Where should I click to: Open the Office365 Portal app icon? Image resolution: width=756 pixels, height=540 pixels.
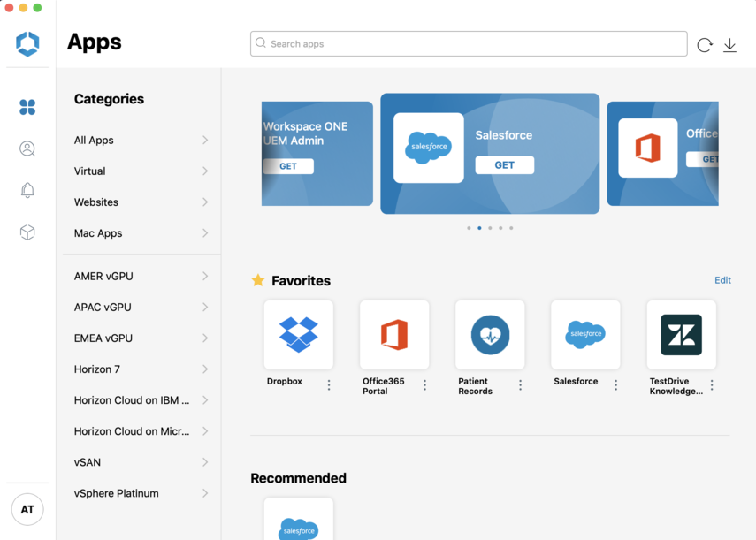click(394, 335)
